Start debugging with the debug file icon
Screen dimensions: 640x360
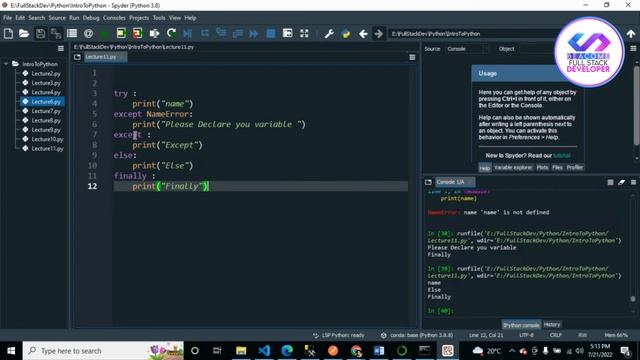click(188, 33)
